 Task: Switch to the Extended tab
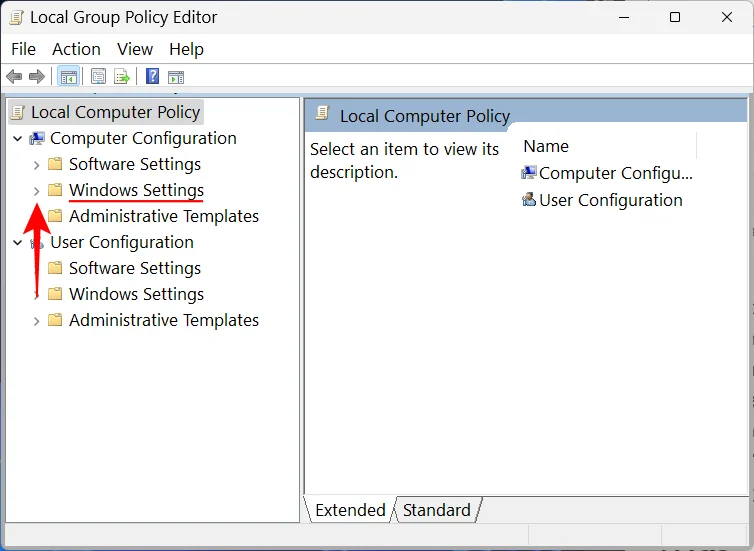pyautogui.click(x=350, y=510)
